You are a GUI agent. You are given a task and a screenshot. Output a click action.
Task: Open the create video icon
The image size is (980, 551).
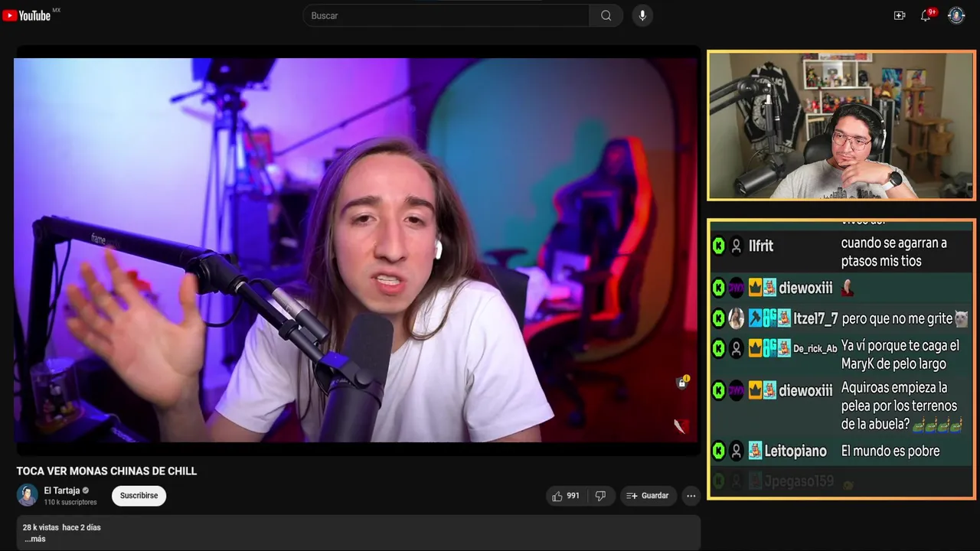(x=900, y=15)
